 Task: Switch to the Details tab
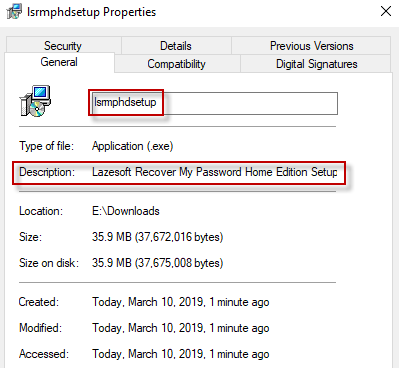[176, 46]
